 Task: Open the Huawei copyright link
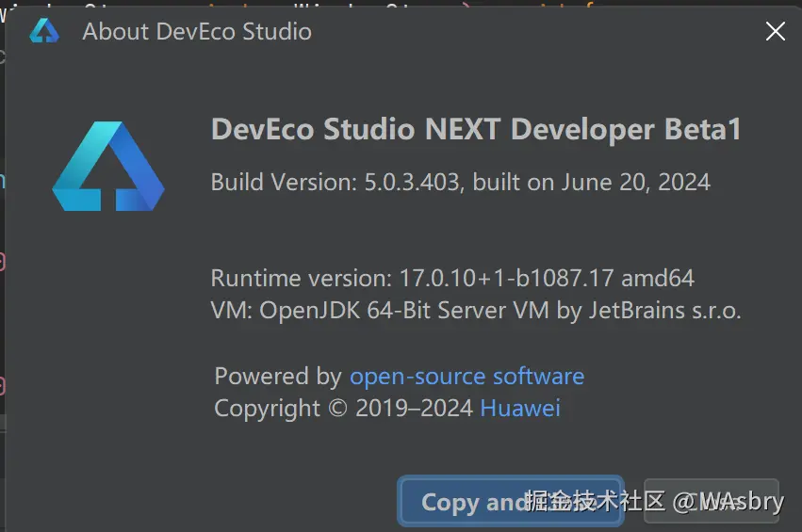(520, 408)
